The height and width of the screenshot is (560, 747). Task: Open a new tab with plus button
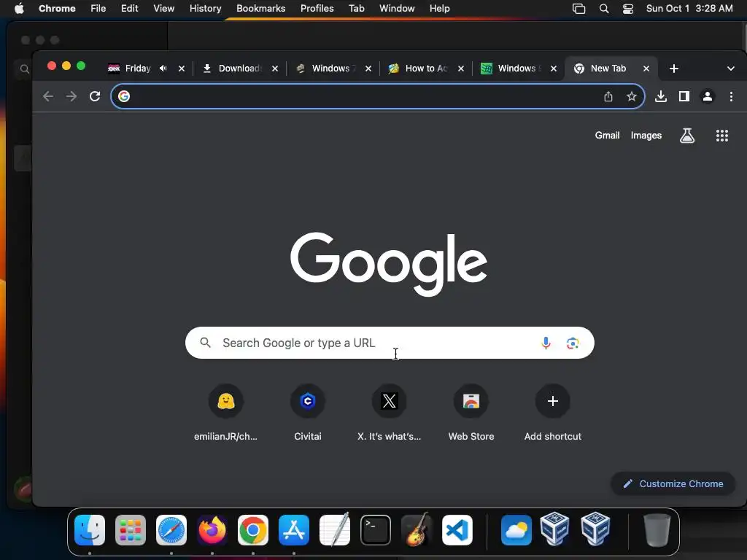click(x=673, y=69)
